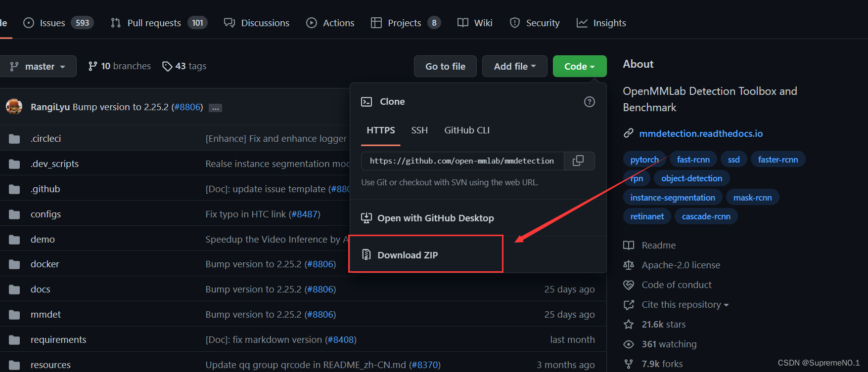Open the .circleci folder
The height and width of the screenshot is (372, 868).
click(x=46, y=139)
